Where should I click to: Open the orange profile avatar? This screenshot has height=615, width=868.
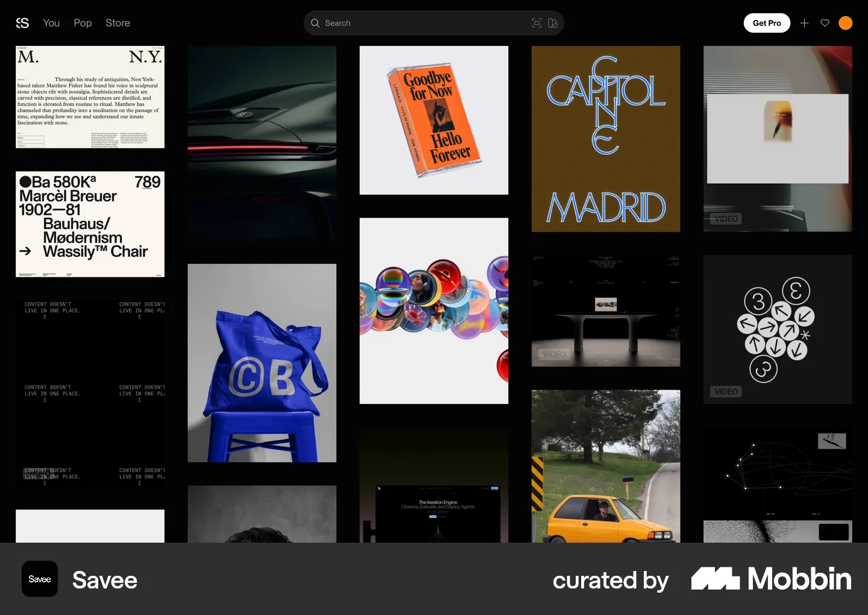[846, 23]
